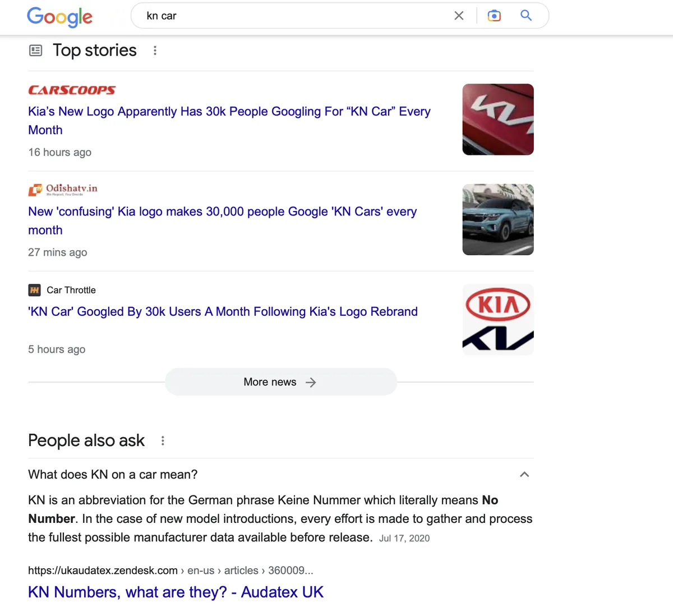Click the Carscoops source logo
This screenshot has width=673, height=616.
pos(72,90)
